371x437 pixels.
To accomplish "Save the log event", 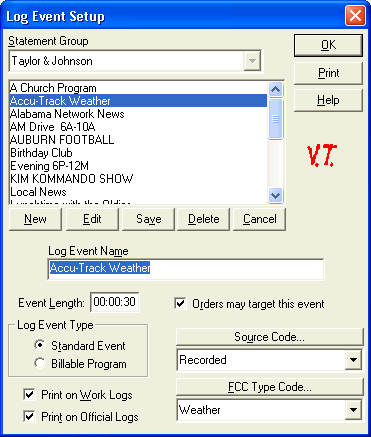I will (x=148, y=219).
